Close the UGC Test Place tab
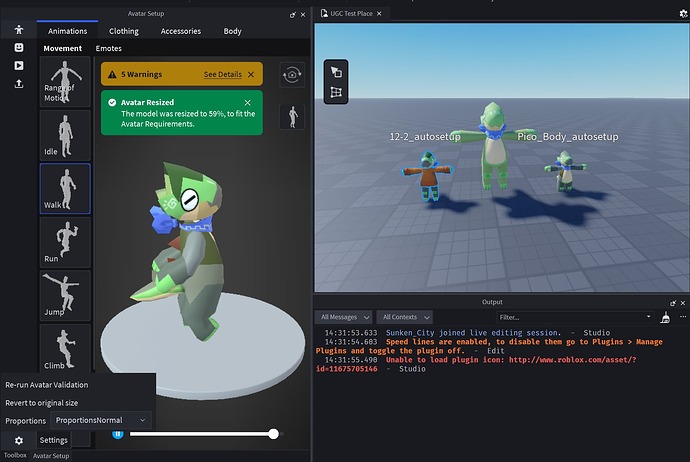Viewport: 690px width, 462px height. [x=379, y=14]
